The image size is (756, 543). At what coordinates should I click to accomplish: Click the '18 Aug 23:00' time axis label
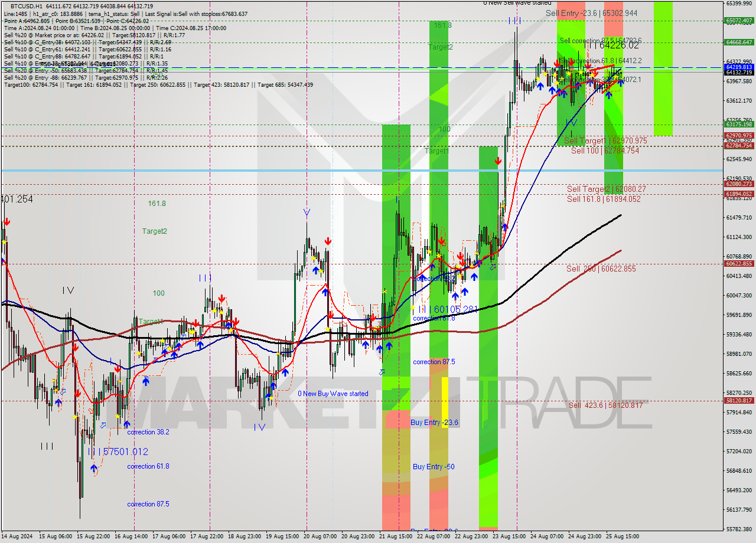[245, 537]
